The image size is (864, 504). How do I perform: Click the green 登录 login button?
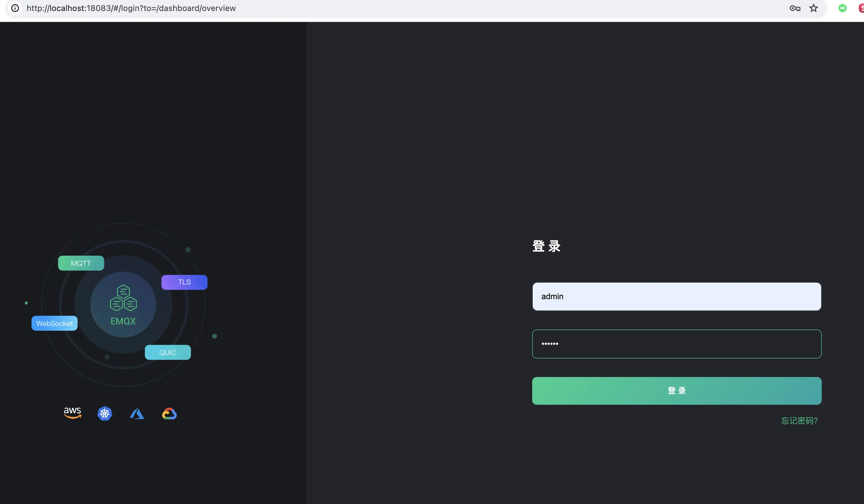coord(676,391)
